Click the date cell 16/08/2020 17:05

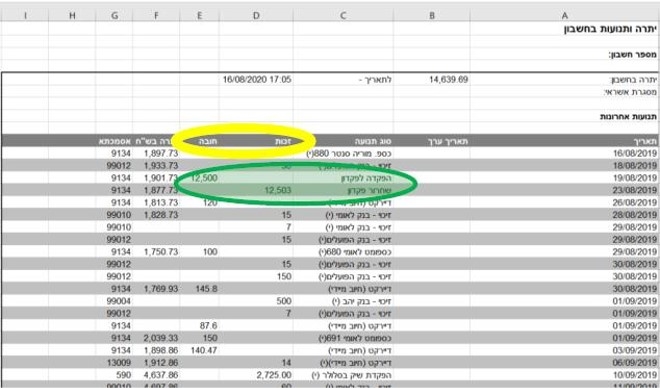(256, 80)
